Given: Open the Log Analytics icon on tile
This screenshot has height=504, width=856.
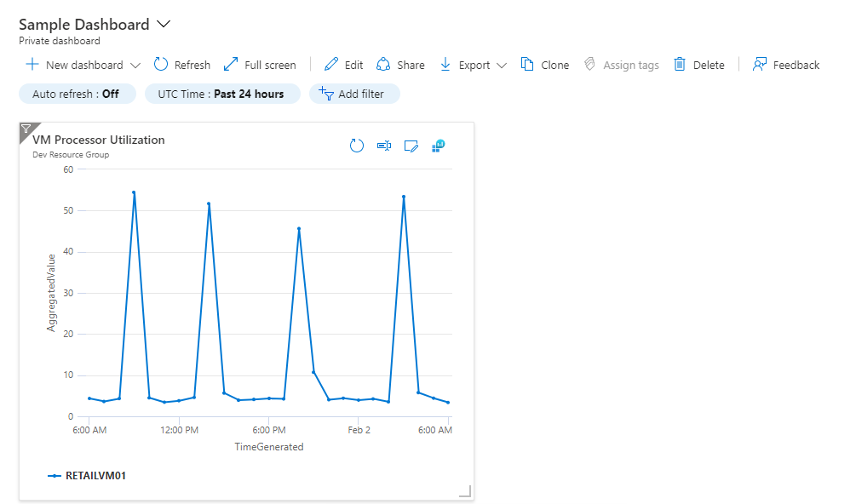Looking at the screenshot, I should (438, 146).
